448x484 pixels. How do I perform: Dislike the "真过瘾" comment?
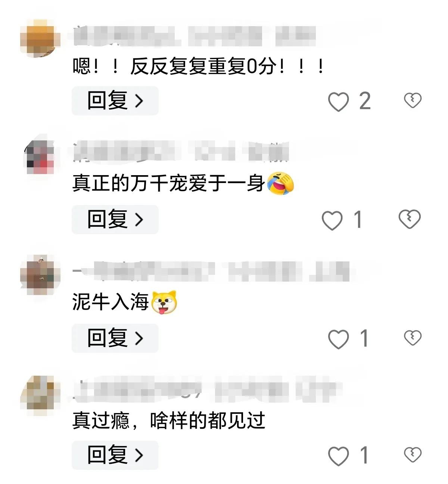[x=413, y=454]
